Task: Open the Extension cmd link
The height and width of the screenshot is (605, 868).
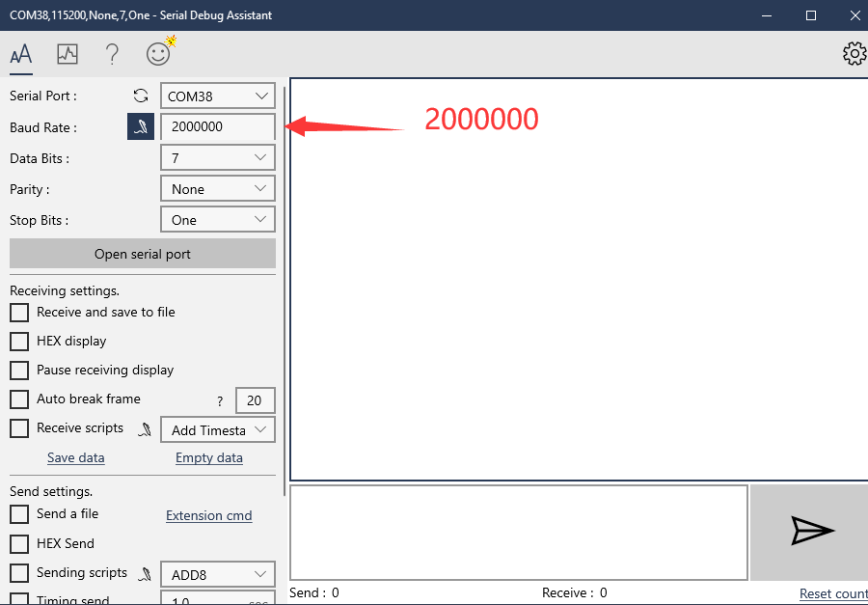Action: coord(209,516)
